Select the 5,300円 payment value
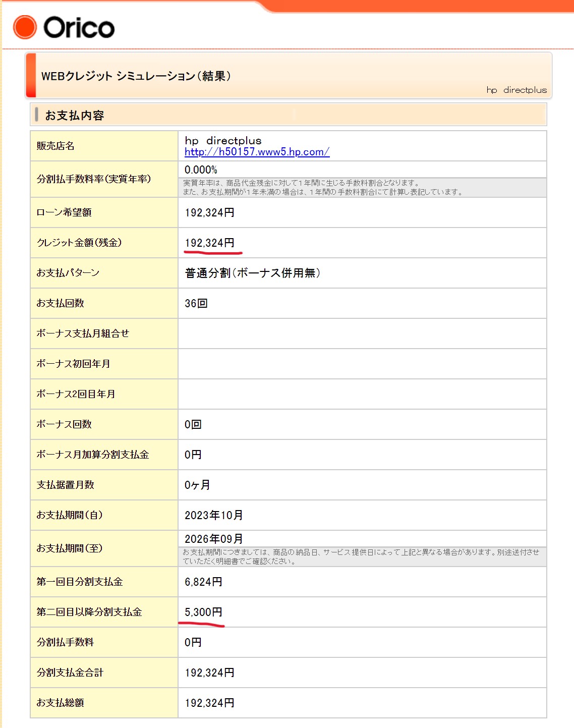574x728 pixels. point(203,612)
